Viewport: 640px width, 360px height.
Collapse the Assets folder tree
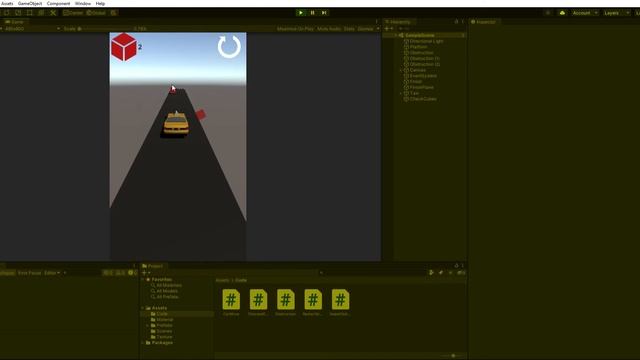(143, 308)
